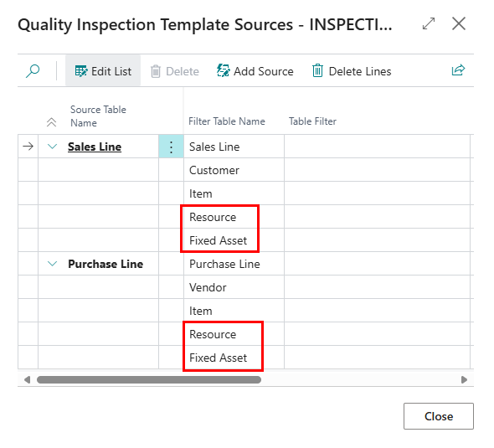Click Table Filter field for Vendor row
Image resolution: width=494 pixels, height=448 pixels.
tap(377, 287)
